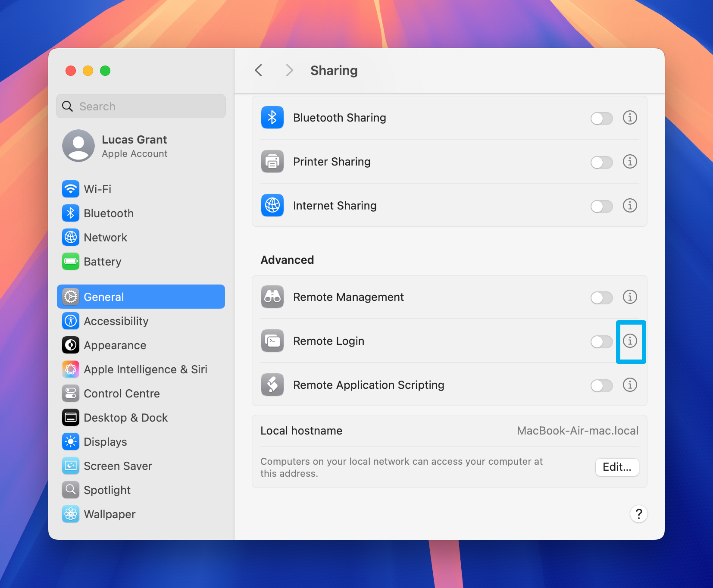Viewport: 713px width, 588px height.
Task: Toggle Internet Sharing on
Action: coord(602,206)
